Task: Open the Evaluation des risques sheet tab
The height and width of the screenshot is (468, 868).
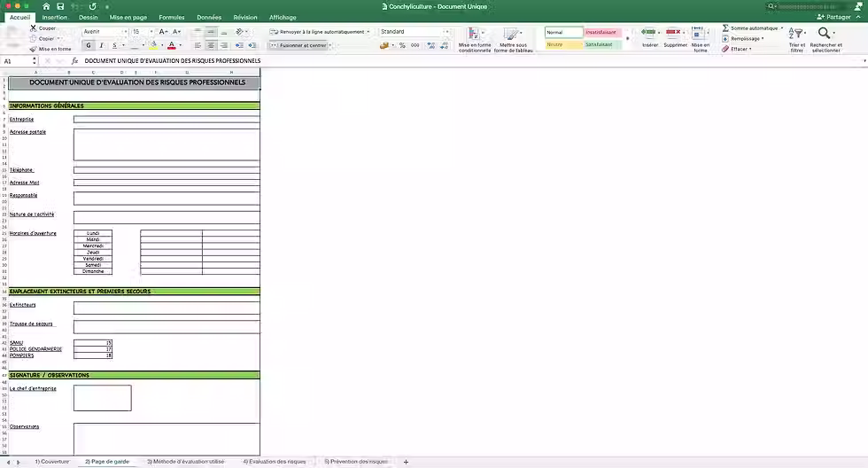Action: pos(275,462)
